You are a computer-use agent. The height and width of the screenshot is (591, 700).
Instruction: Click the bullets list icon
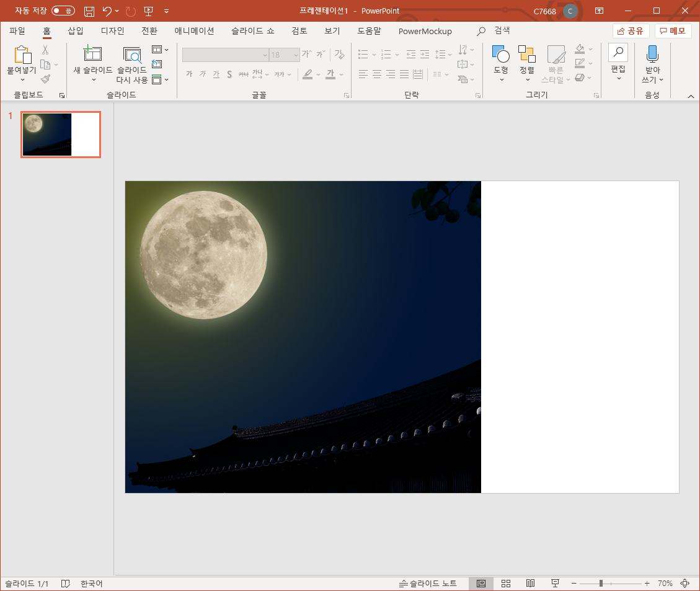(x=363, y=55)
